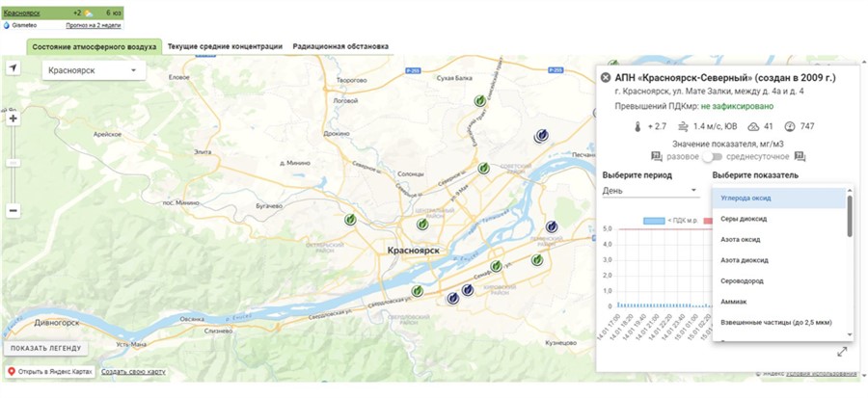Choose Серы диоксид indicator
Screen dimensions: 868x398
coord(779,219)
